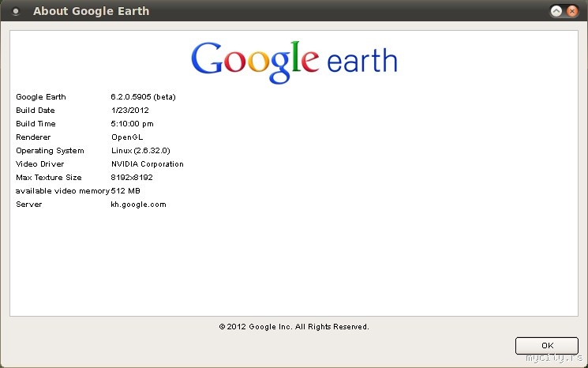The width and height of the screenshot is (588, 368).
Task: Click the Max Texture Size label
Action: point(49,178)
